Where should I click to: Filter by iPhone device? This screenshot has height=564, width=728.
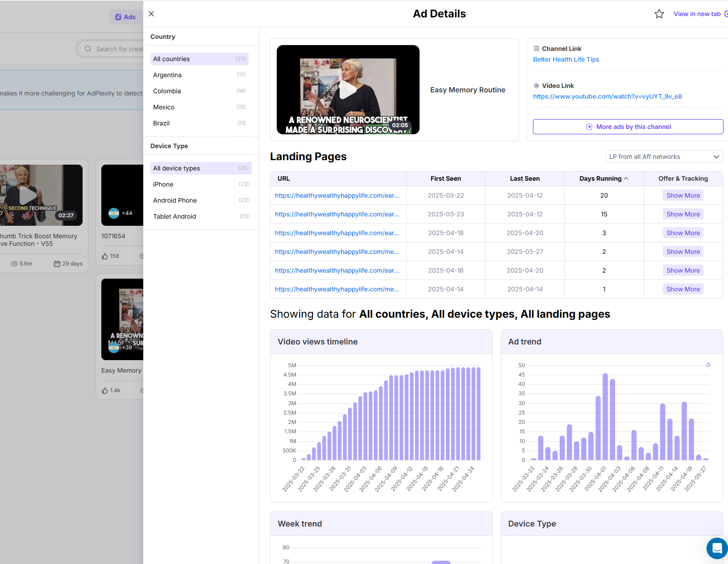(201, 184)
